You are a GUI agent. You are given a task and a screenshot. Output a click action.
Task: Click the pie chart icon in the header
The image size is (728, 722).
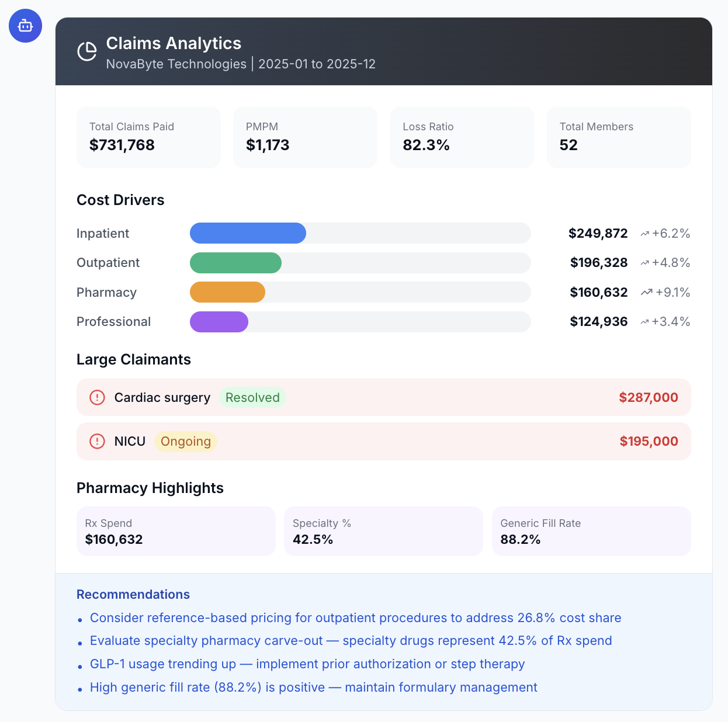tap(86, 51)
